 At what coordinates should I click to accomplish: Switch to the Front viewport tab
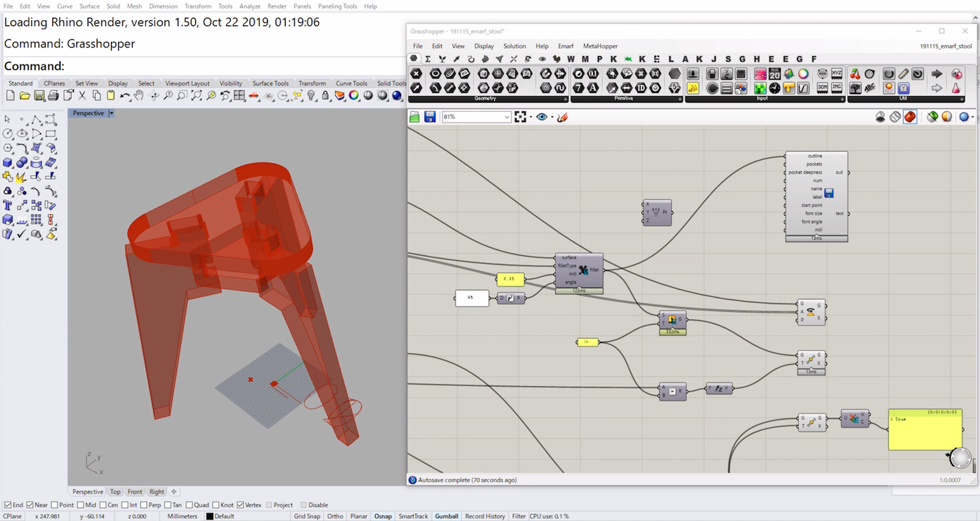[134, 492]
